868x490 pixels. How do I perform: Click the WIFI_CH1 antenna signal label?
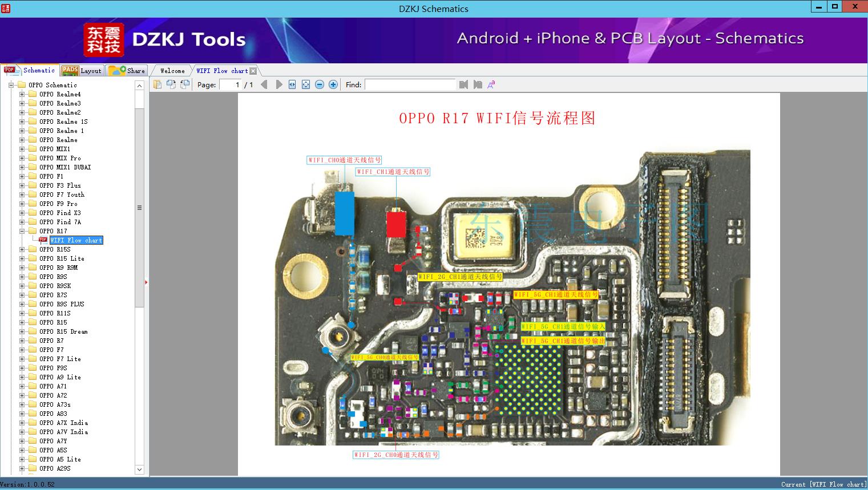click(393, 172)
